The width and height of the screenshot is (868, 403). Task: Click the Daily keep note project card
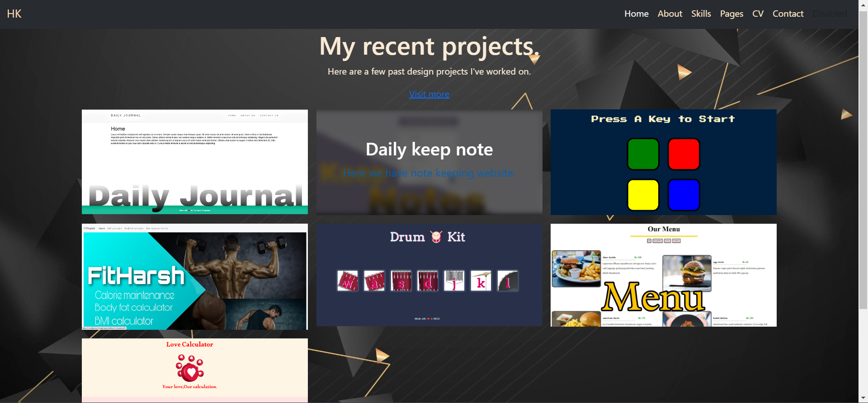coord(429,162)
